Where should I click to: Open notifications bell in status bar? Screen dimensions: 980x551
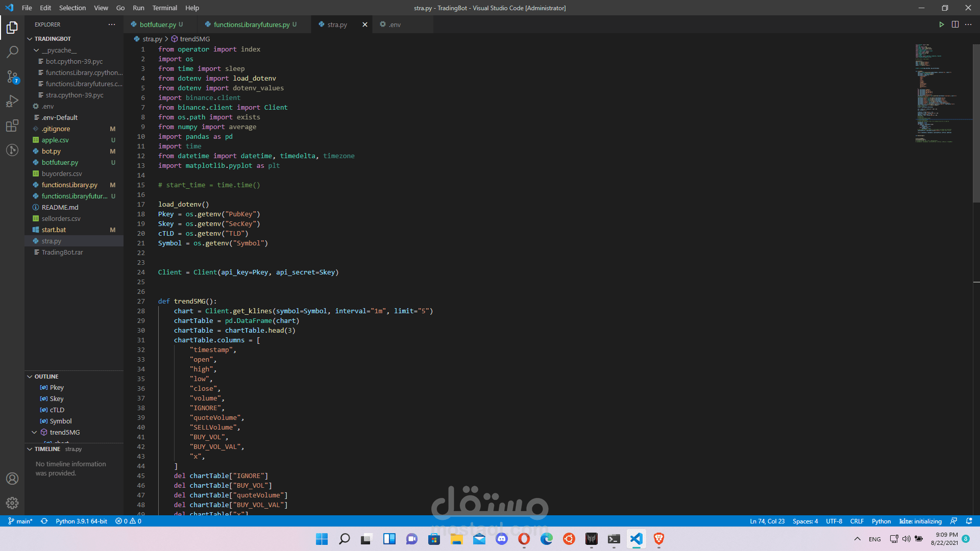[969, 521]
